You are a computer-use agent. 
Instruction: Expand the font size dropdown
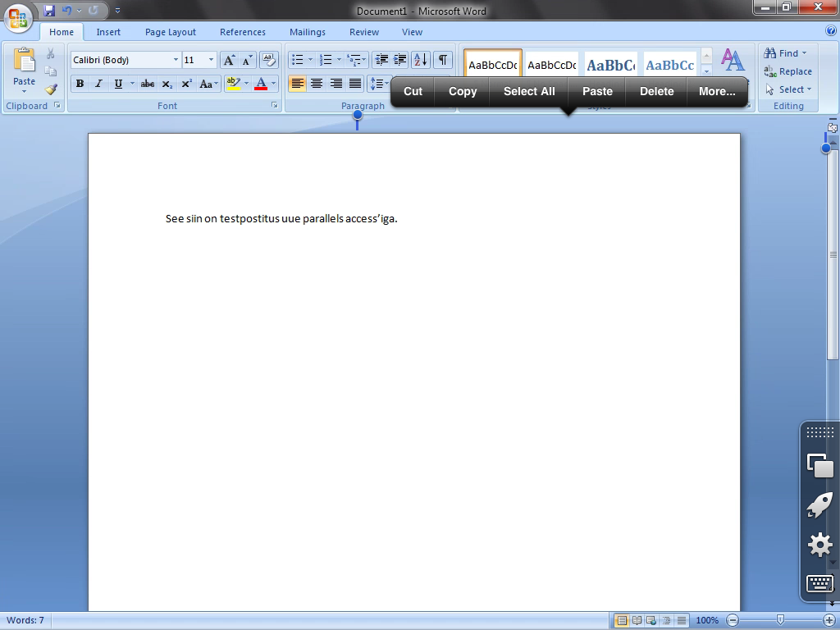[x=211, y=60]
